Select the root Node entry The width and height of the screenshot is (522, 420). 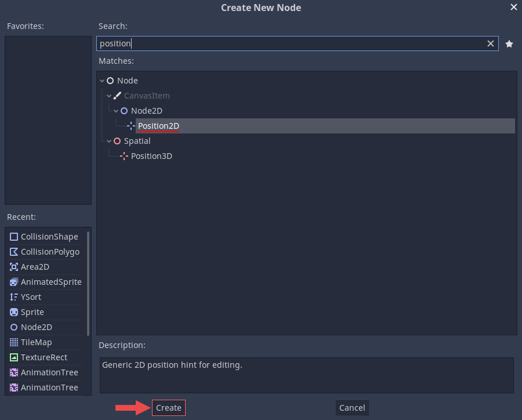pos(127,81)
